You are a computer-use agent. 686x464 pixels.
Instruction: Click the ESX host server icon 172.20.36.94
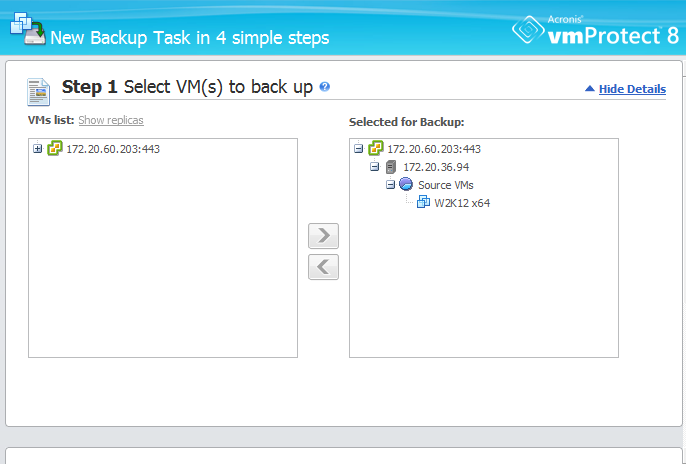[x=391, y=167]
